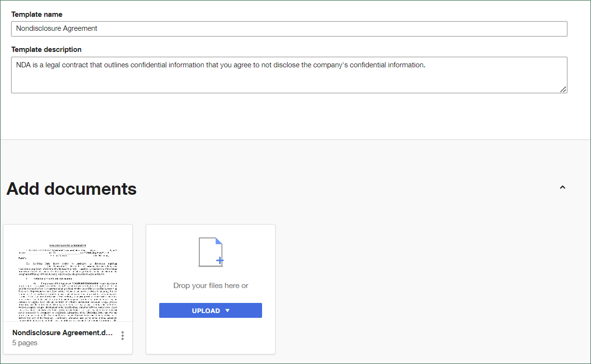
Task: Click the "Template description" label
Action: (x=46, y=50)
